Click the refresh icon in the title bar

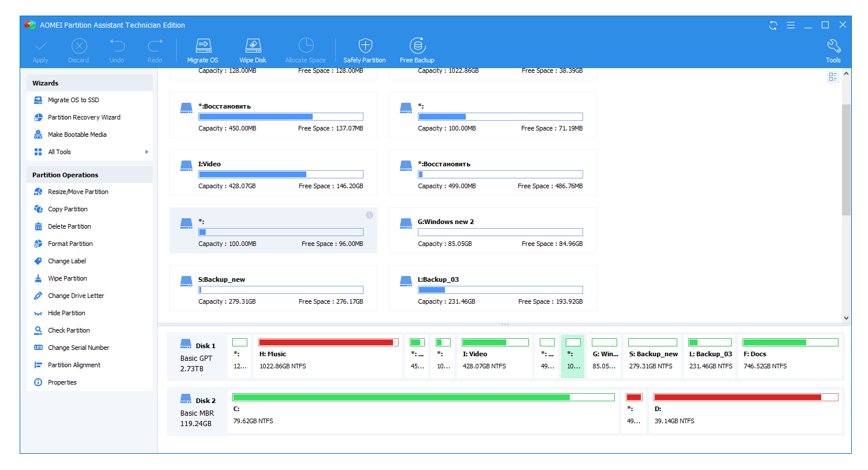773,25
